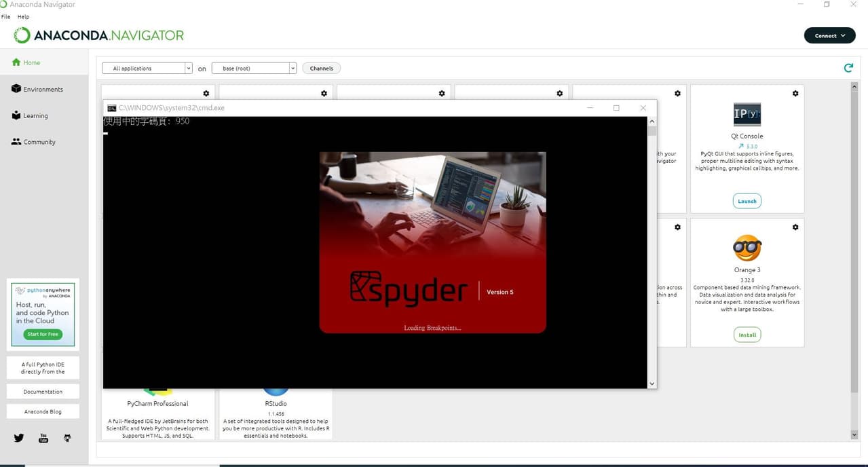Open the Connect dropdown button
Screen dimensions: 868x467
coord(829,35)
